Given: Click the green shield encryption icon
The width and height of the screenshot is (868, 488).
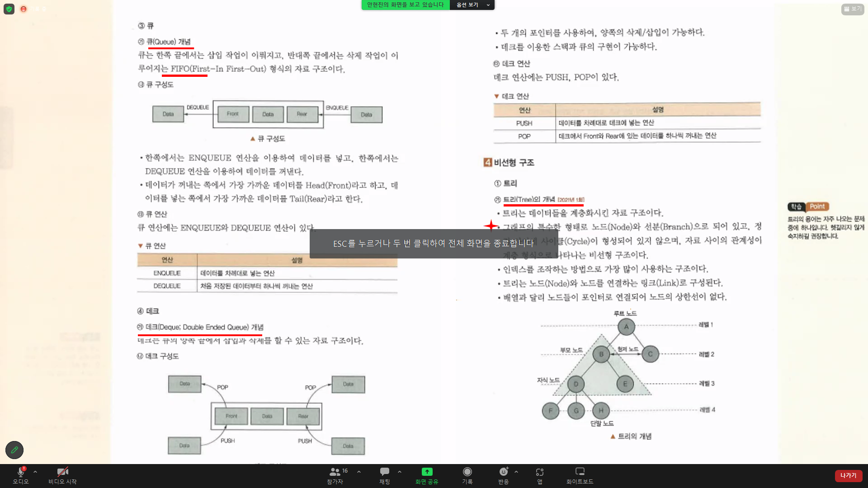Looking at the screenshot, I should 9,9.
